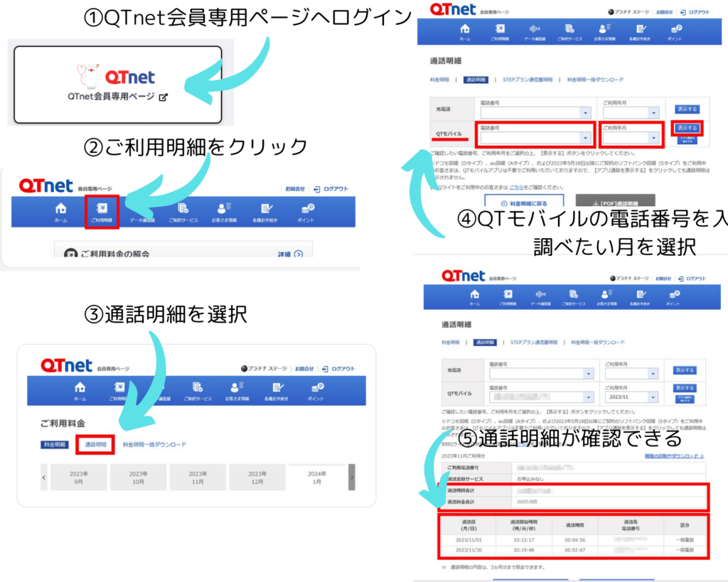Click the previous-months arrow beside 2023年9月

tap(44, 477)
